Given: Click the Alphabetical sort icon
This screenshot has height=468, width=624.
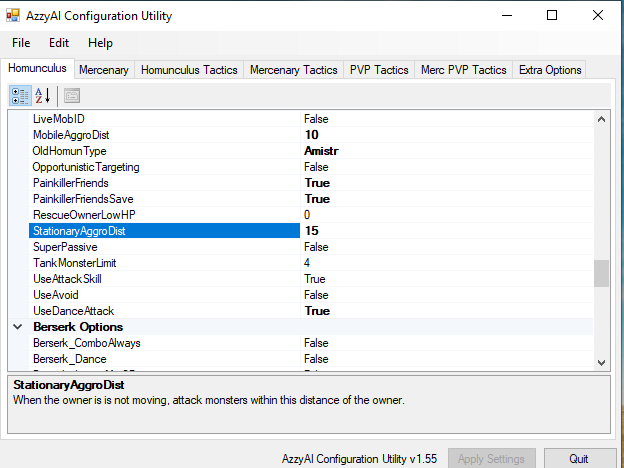Looking at the screenshot, I should [43, 96].
